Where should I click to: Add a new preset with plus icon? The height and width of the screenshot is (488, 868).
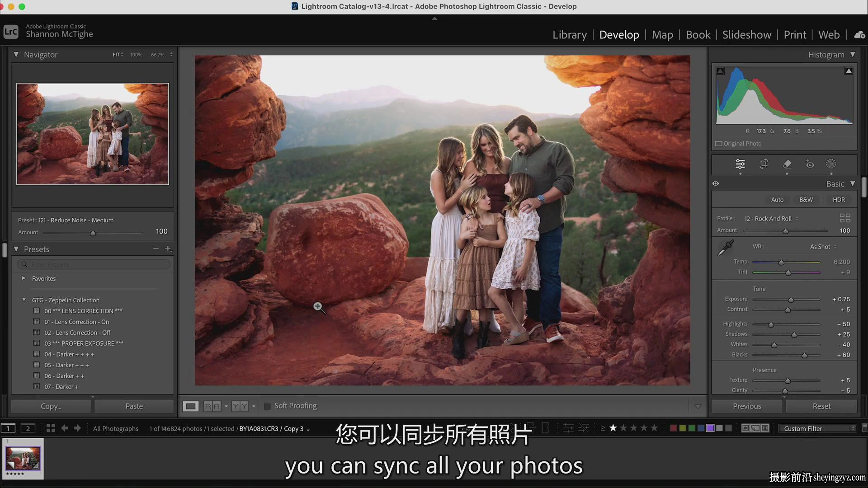pyautogui.click(x=168, y=249)
